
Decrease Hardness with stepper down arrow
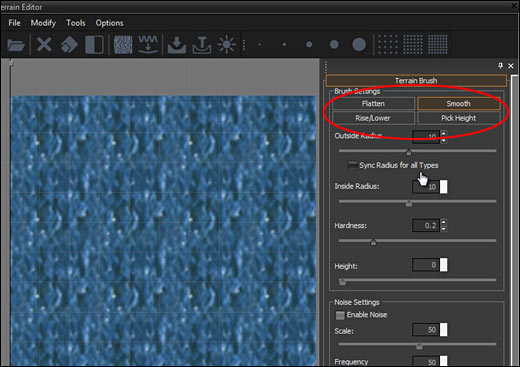point(443,229)
